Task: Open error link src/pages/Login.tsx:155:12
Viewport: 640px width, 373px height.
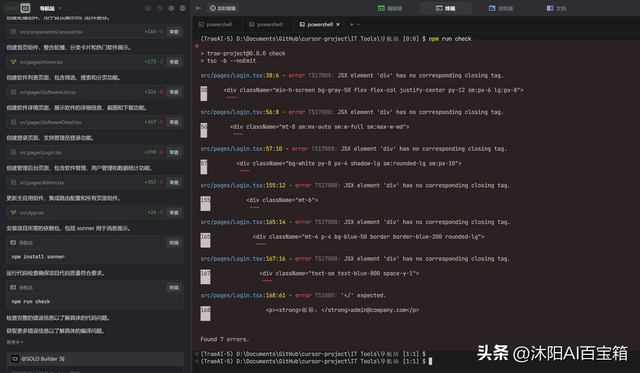Action: click(243, 186)
